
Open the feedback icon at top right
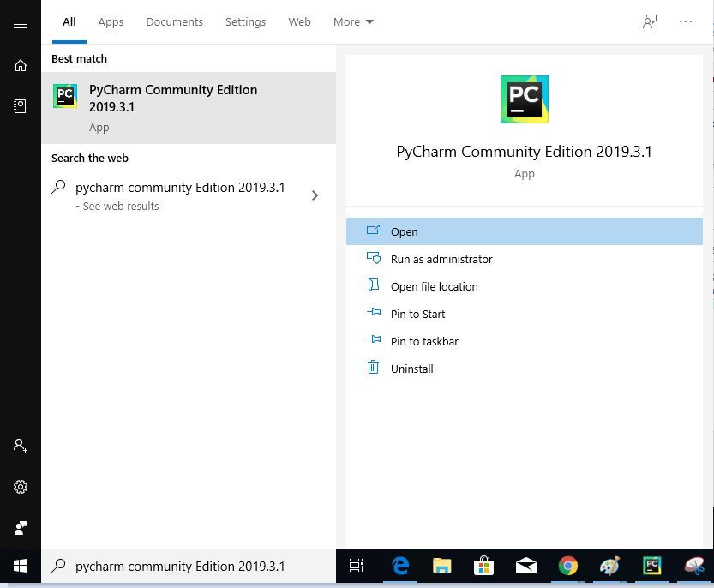pos(650,21)
